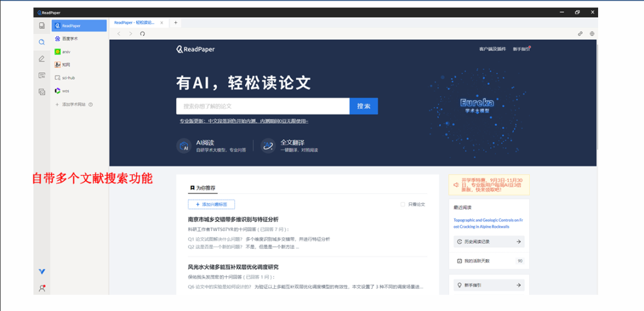Click the arrow on 历史阅读记录 row
This screenshot has height=311, width=644.
coord(518,242)
